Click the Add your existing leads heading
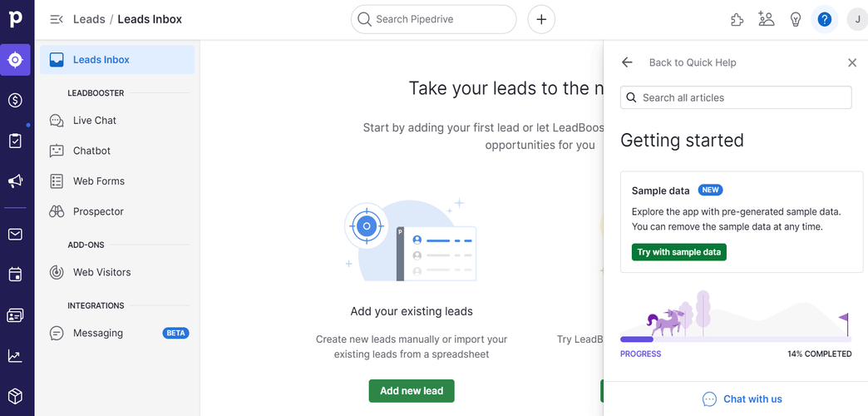This screenshot has height=416, width=868. coord(412,311)
